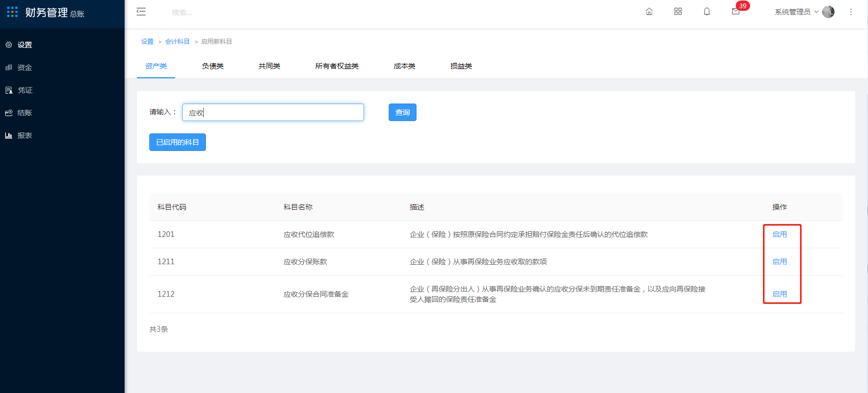Switch to the 成本类 tab
The width and height of the screenshot is (868, 393).
[x=404, y=66]
